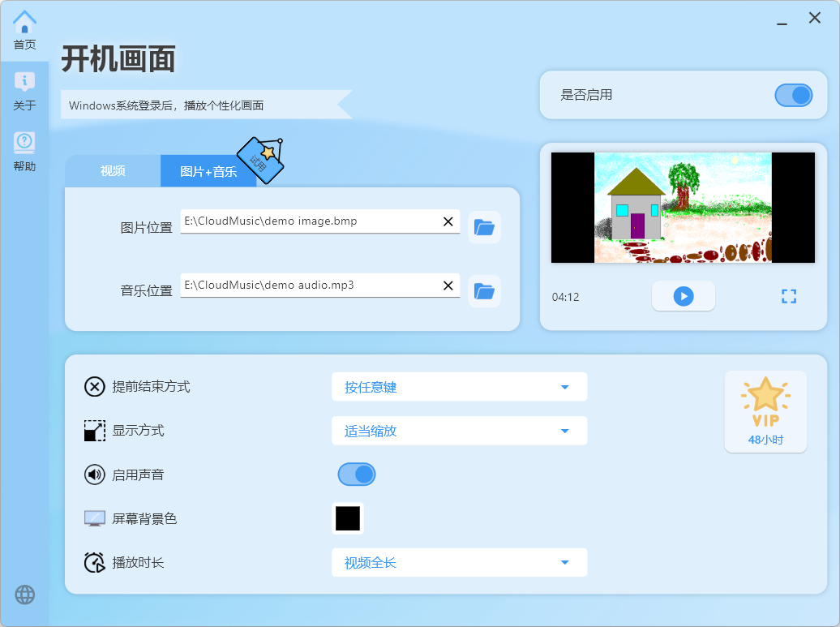Expand the 播放时长 dropdown
The image size is (840, 627).
pos(459,563)
